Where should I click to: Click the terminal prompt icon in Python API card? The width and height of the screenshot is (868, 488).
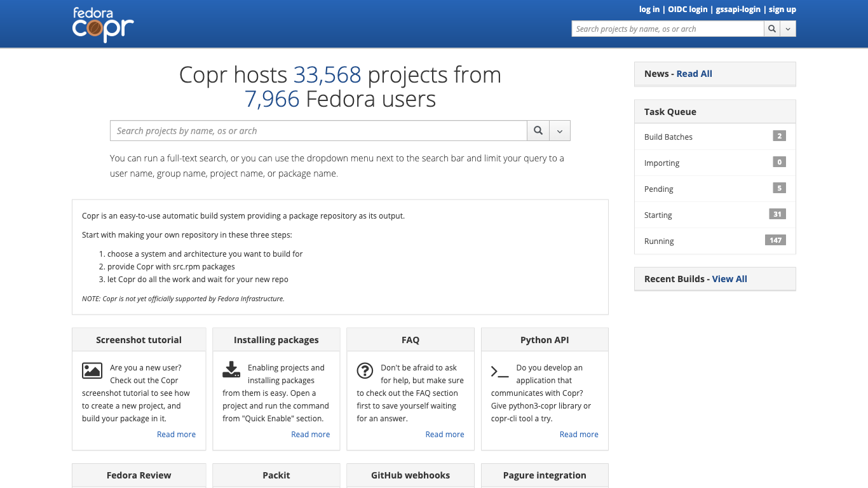(499, 372)
